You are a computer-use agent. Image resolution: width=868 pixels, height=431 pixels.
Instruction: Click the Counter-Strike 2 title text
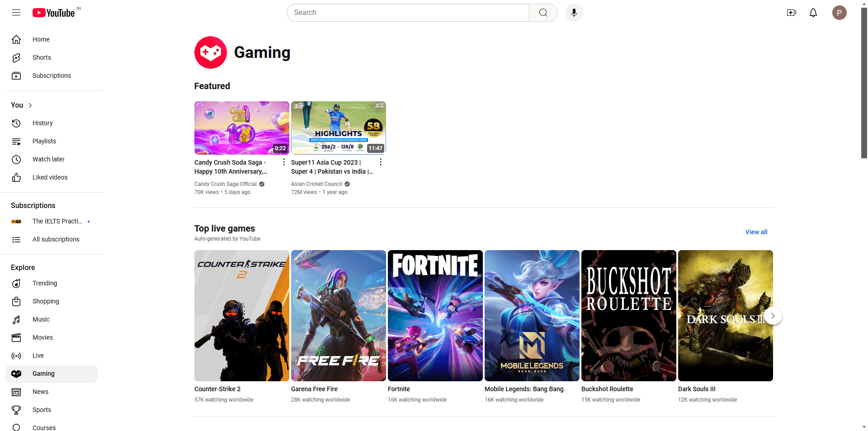pos(217,389)
